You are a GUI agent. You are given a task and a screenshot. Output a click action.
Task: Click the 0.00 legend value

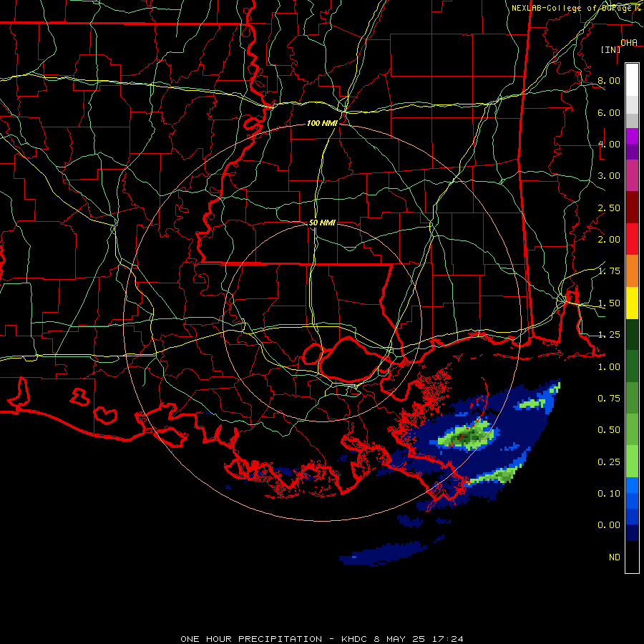pyautogui.click(x=609, y=525)
